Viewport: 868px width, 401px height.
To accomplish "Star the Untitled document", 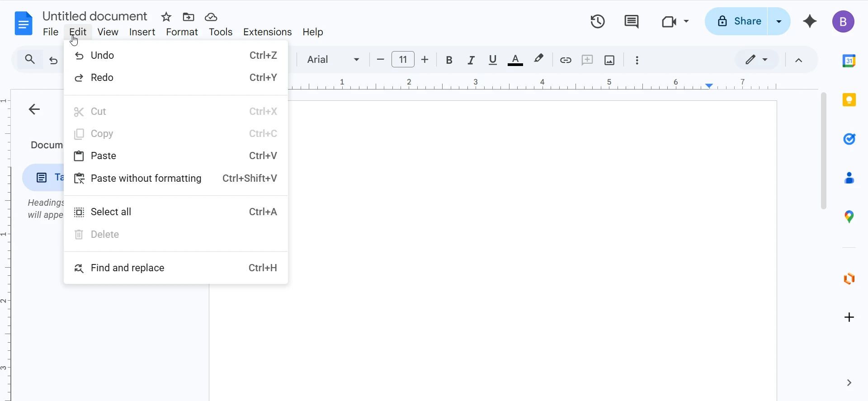I will [166, 17].
